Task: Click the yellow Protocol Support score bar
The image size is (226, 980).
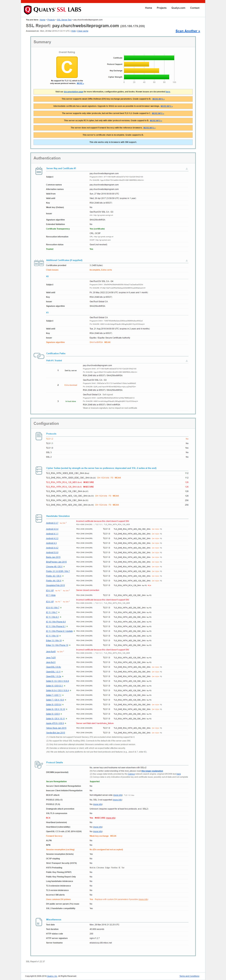Action: (137, 64)
